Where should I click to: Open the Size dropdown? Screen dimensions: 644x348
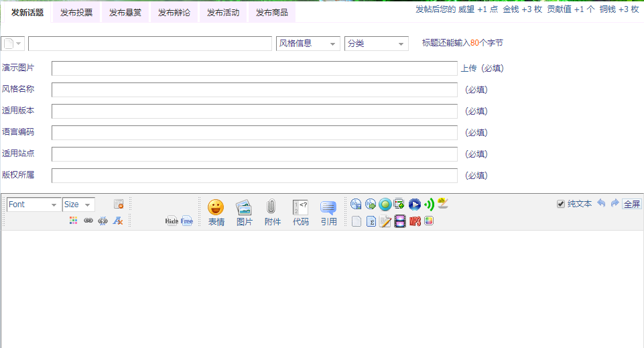[x=78, y=205]
